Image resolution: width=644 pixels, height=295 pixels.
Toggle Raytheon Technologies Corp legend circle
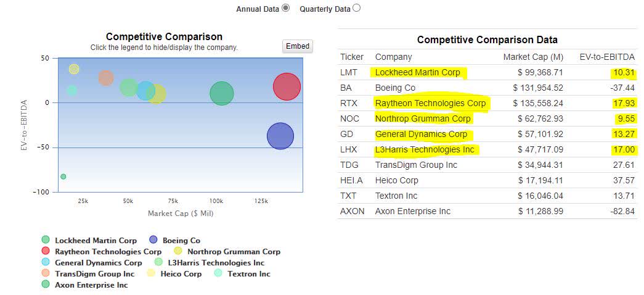pos(46,251)
